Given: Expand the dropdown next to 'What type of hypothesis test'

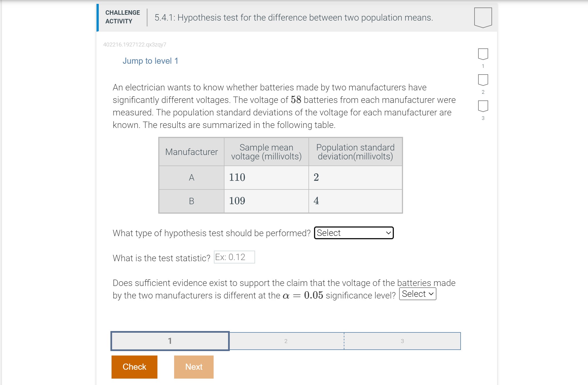Looking at the screenshot, I should [354, 233].
